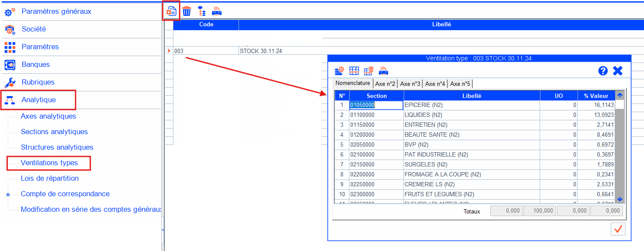Screen dimensions: 644x251
Task: Close the Ventilation type dialog
Action: pos(618,71)
